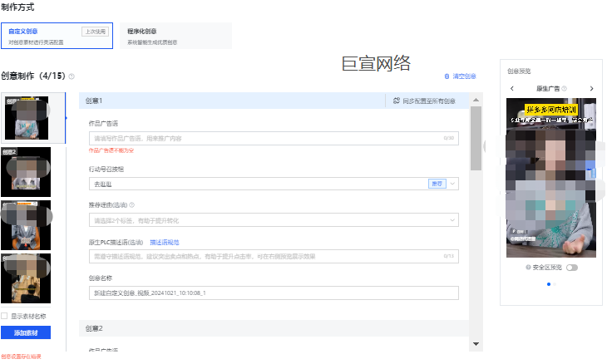Check the 显示素材名称 checkbox
This screenshot has width=607, height=364.
pos(5,316)
